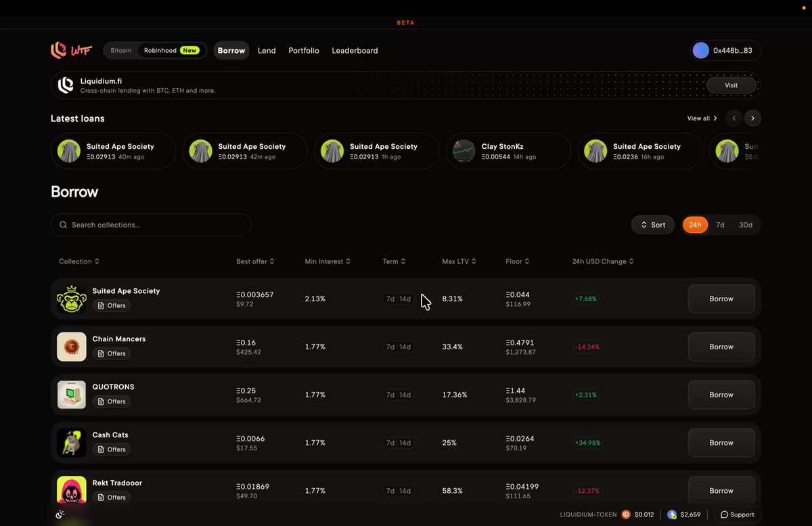
Task: Toggle theme icon at bottom left
Action: pyautogui.click(x=60, y=514)
